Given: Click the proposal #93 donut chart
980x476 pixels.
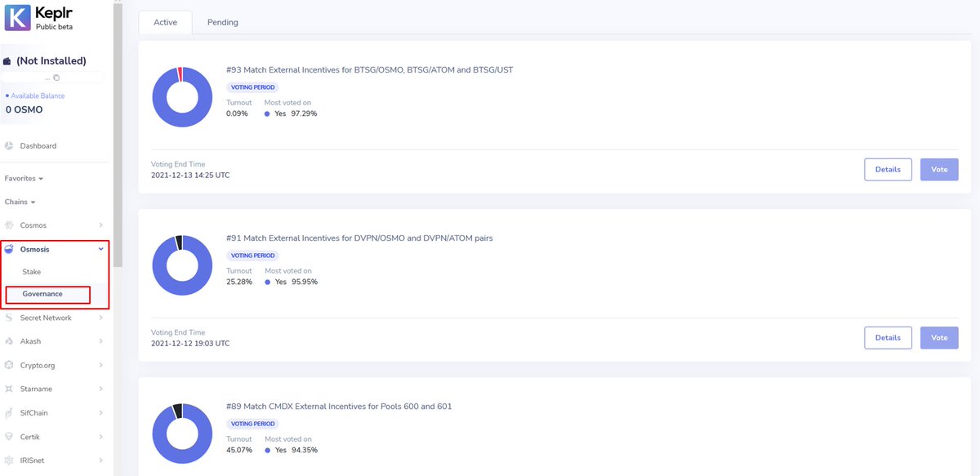Looking at the screenshot, I should (183, 97).
